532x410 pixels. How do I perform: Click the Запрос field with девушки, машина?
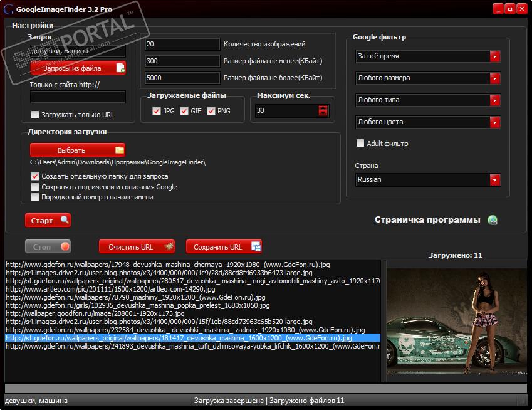pyautogui.click(x=78, y=51)
